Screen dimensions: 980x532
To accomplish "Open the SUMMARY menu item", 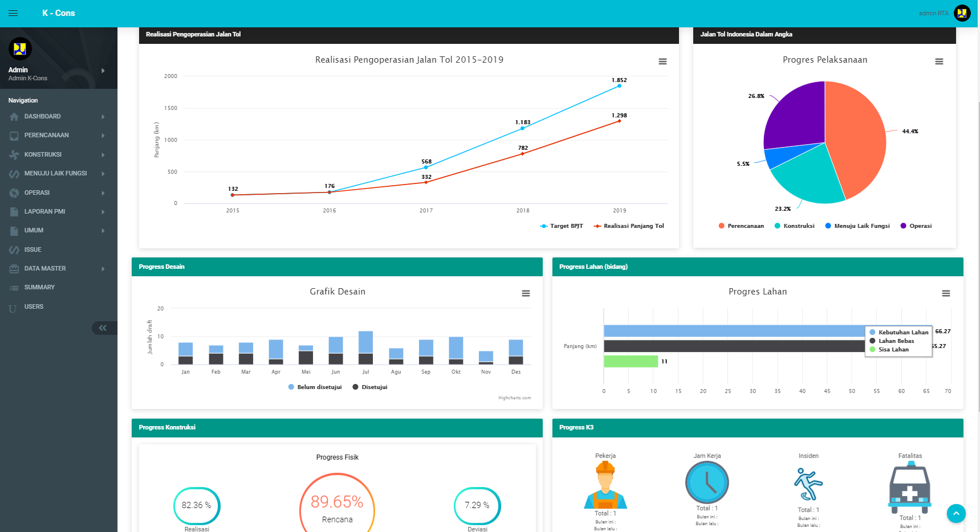I will pos(39,288).
